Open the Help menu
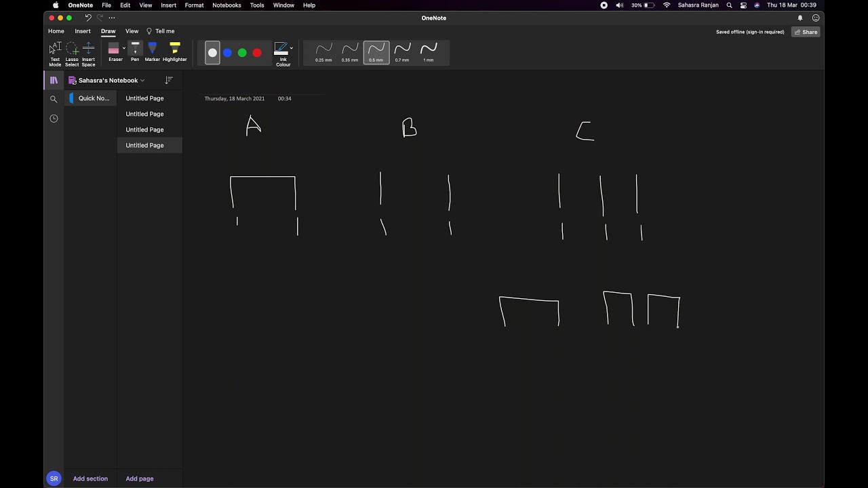This screenshot has height=488, width=868. [x=309, y=5]
